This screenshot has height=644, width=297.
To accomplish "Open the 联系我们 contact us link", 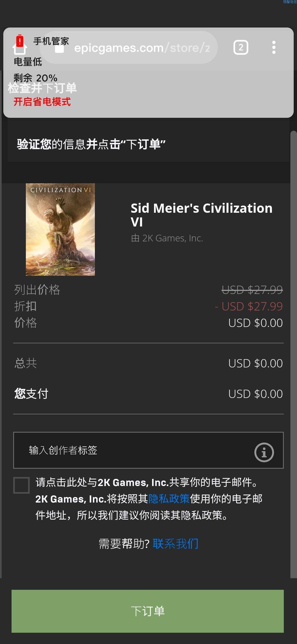I will click(175, 544).
